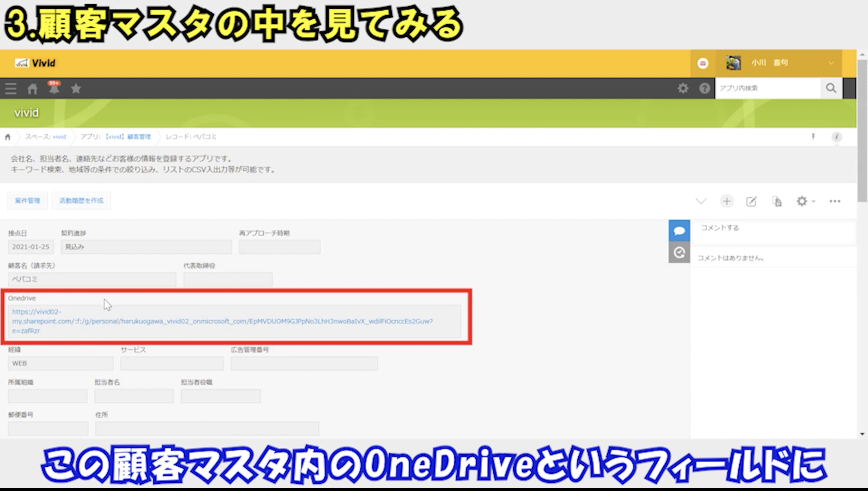Open the hamburger menu icon
868x491 pixels.
11,88
